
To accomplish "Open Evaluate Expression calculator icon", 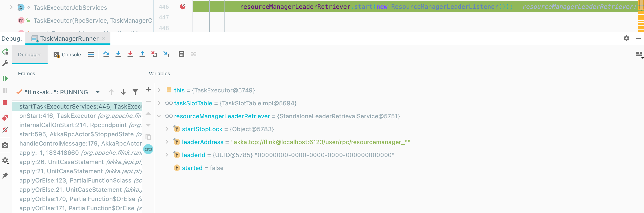I will [182, 54].
